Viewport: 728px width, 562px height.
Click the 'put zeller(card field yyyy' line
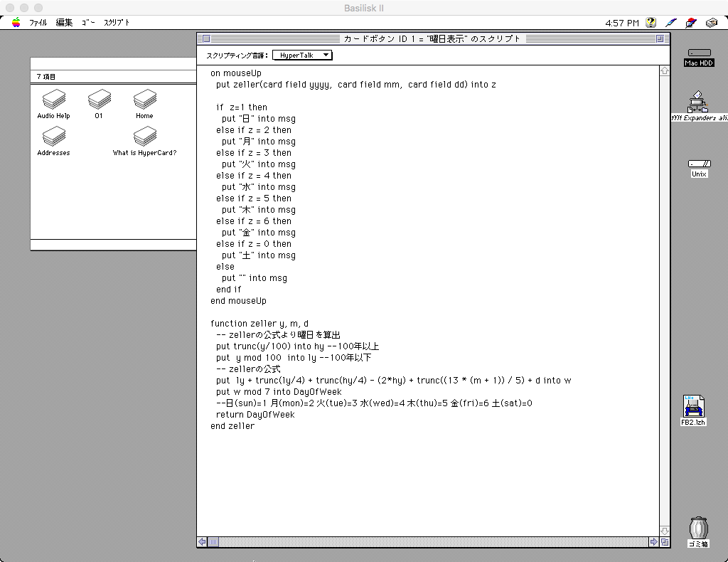(x=355, y=85)
